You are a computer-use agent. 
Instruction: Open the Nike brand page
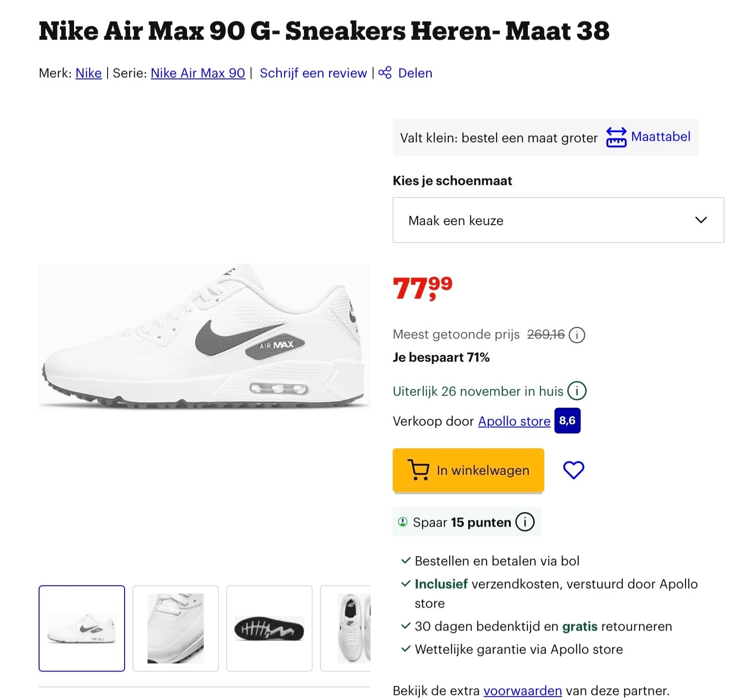(88, 73)
